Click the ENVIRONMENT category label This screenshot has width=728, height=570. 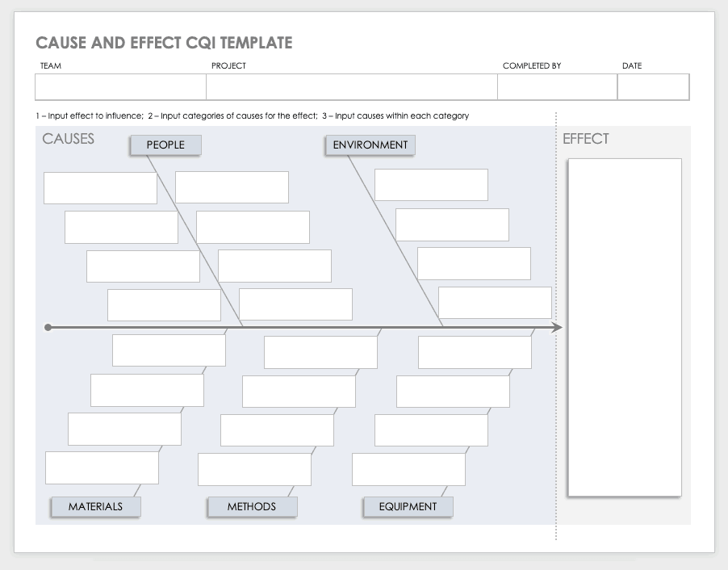369,145
